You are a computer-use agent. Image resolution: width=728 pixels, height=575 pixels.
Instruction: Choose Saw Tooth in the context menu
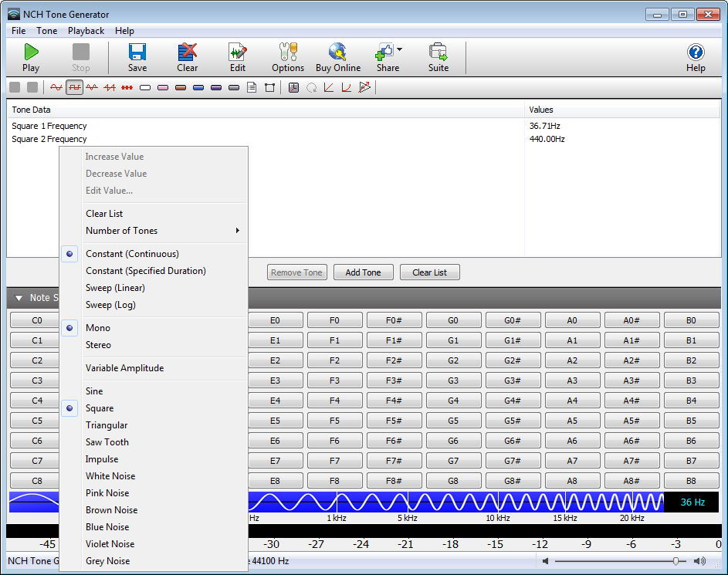pos(153,442)
